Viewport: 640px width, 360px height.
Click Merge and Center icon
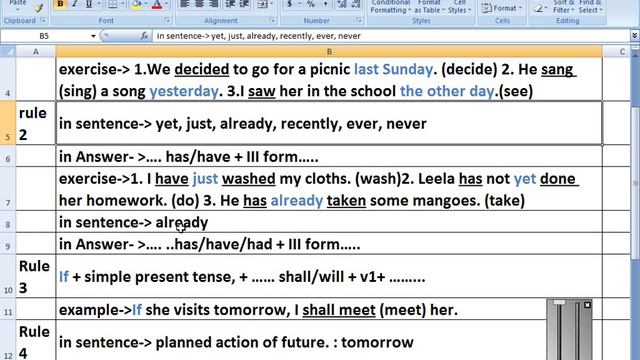click(x=262, y=4)
